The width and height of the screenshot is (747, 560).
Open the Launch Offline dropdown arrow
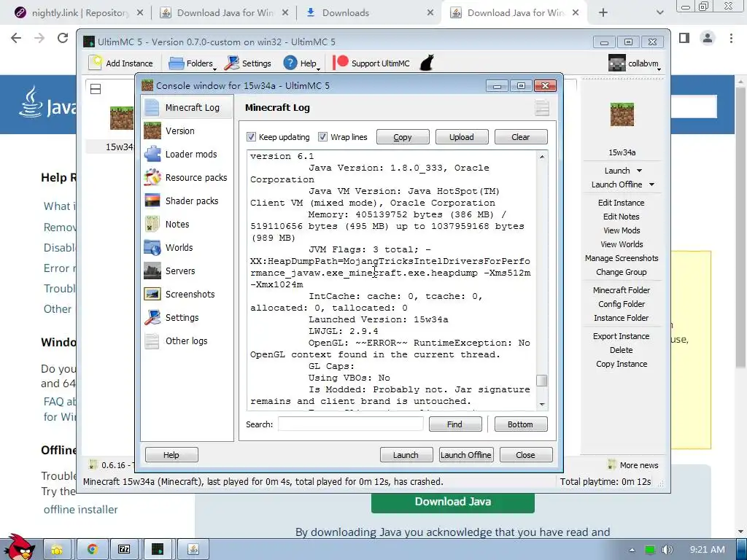click(651, 184)
